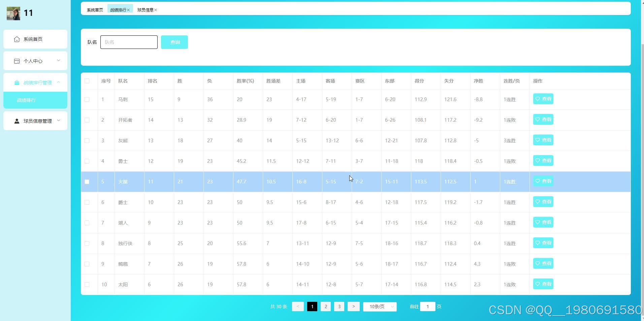Click the 前往 page number input

click(x=428, y=307)
